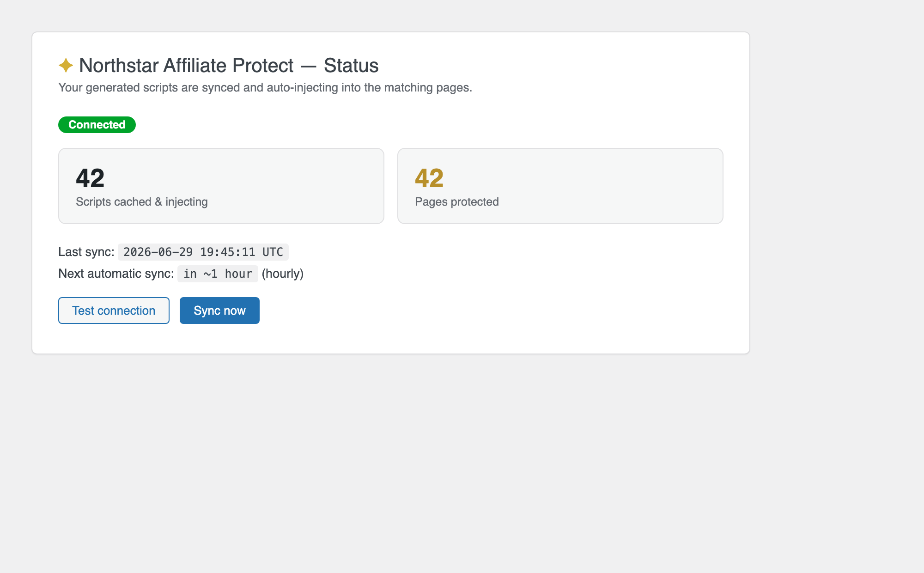Run a manual sync with Sync now
The height and width of the screenshot is (573, 924).
(x=219, y=311)
